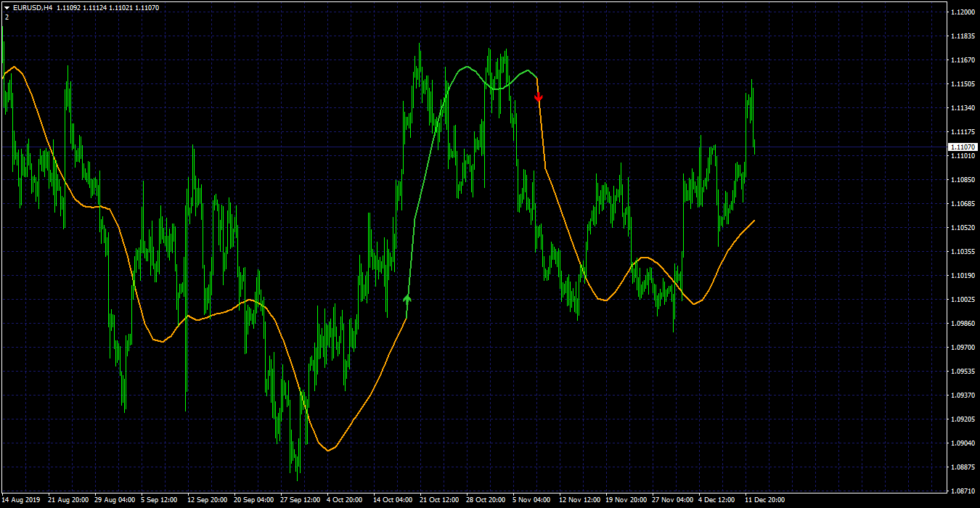Click the 1.08875 price axis label
The height and width of the screenshot is (508, 980).
pyautogui.click(x=963, y=467)
